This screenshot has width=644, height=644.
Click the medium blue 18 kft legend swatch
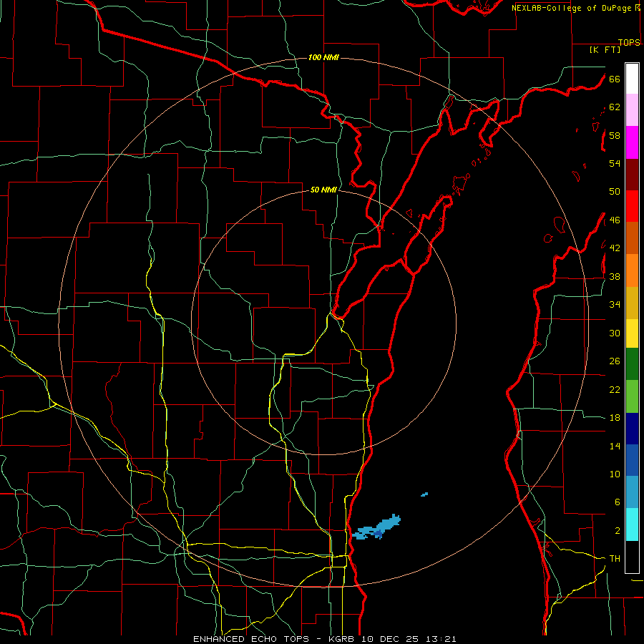point(632,460)
